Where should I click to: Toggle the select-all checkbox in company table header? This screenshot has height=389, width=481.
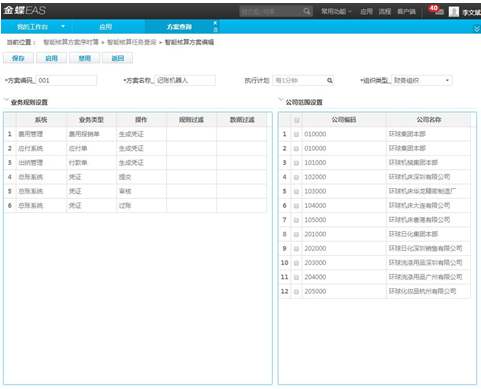coord(296,120)
